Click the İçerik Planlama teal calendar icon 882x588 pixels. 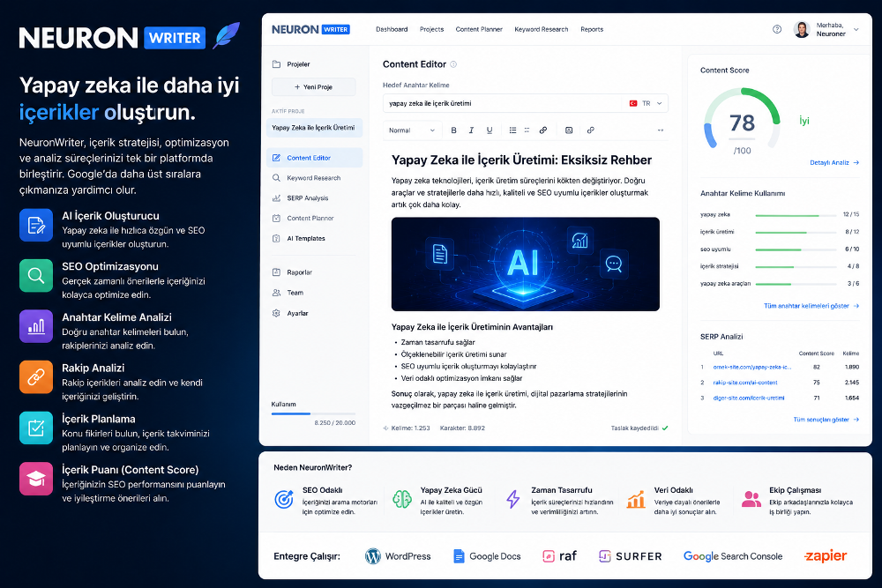click(36, 428)
